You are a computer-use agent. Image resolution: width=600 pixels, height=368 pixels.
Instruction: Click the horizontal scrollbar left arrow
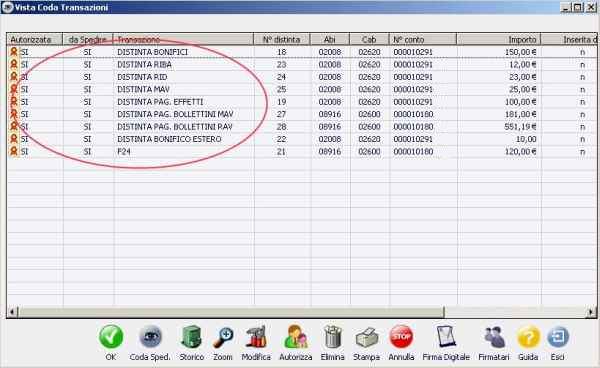[x=12, y=312]
